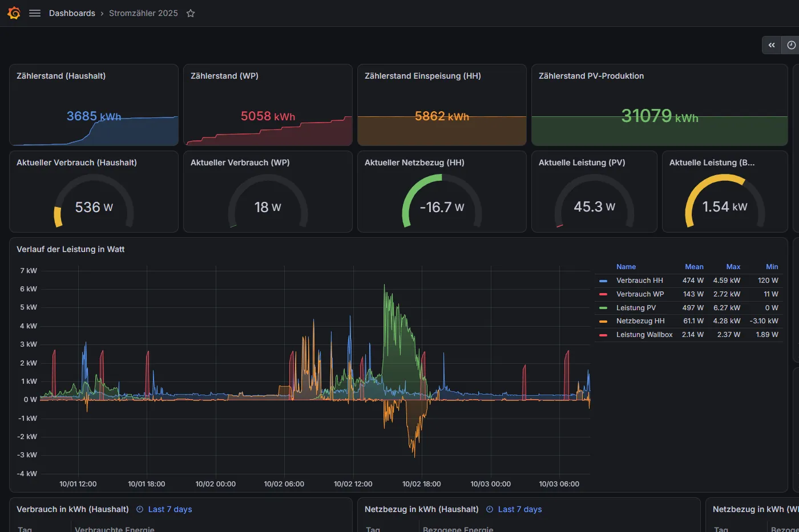Toggle the Netzbezug HH series in the legend
Image resolution: width=799 pixels, height=532 pixels.
click(640, 321)
